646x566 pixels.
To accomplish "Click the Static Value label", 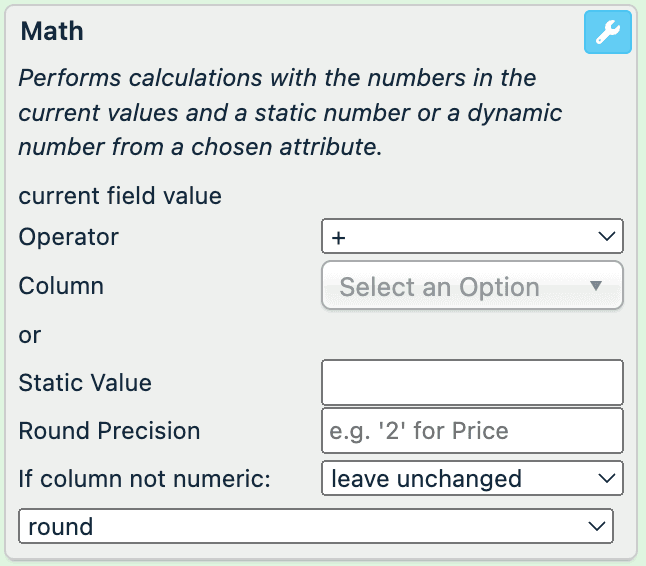I will point(85,382).
